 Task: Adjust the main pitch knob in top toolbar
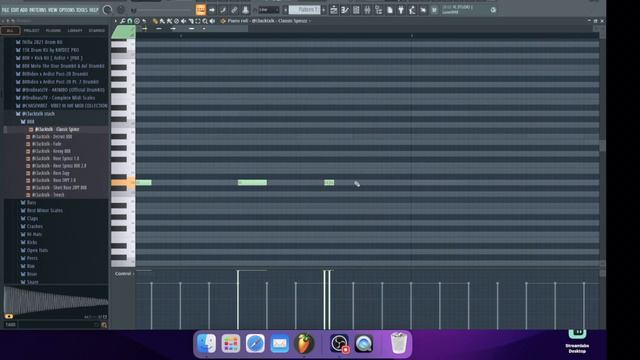(x=121, y=10)
